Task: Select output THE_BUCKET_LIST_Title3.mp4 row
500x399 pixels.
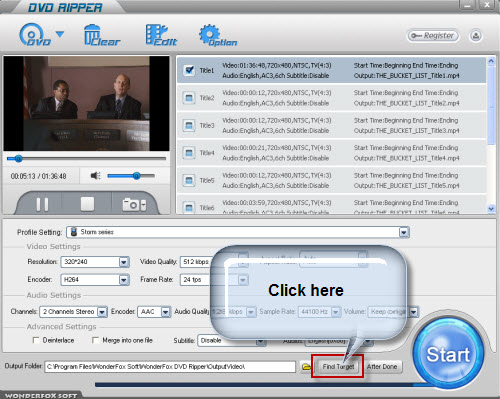Action: pyautogui.click(x=331, y=125)
